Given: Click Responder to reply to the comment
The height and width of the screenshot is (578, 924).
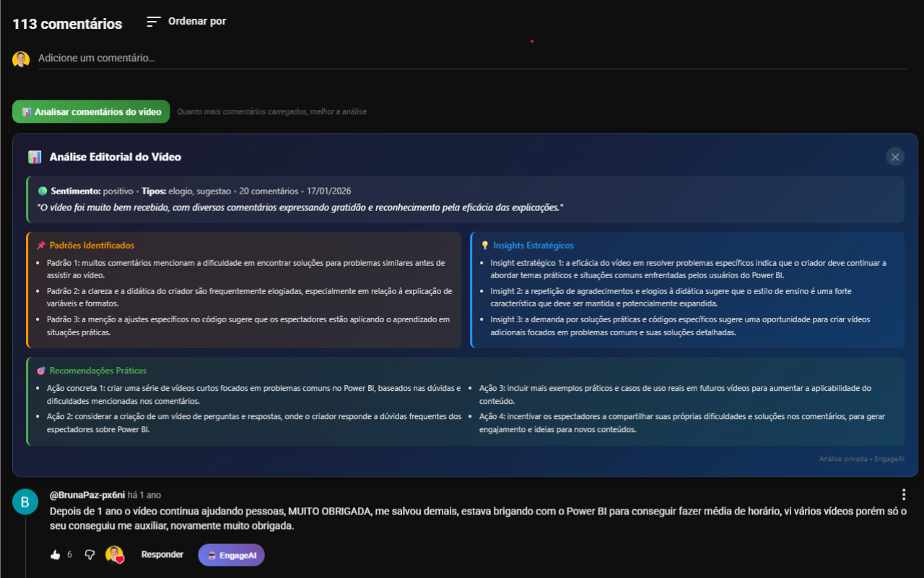Looking at the screenshot, I should pos(162,554).
